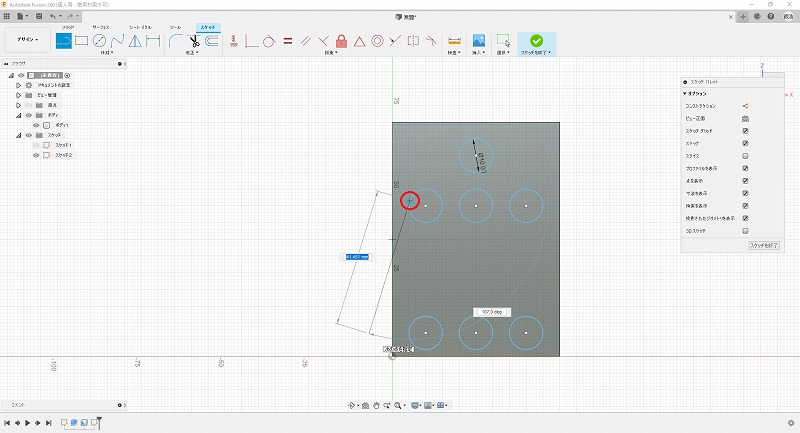Apply the Fix/Unfix lock constraint
Screen dimensions: 800x433
click(x=341, y=41)
